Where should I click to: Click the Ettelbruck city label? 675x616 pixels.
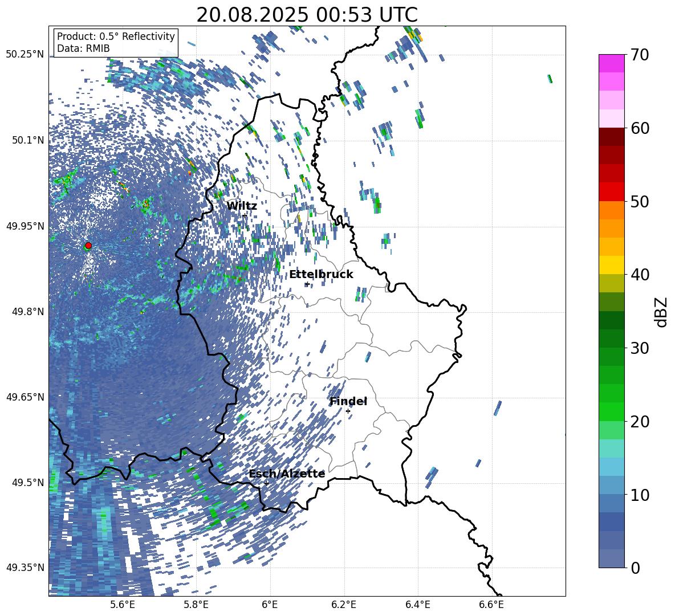click(x=321, y=275)
